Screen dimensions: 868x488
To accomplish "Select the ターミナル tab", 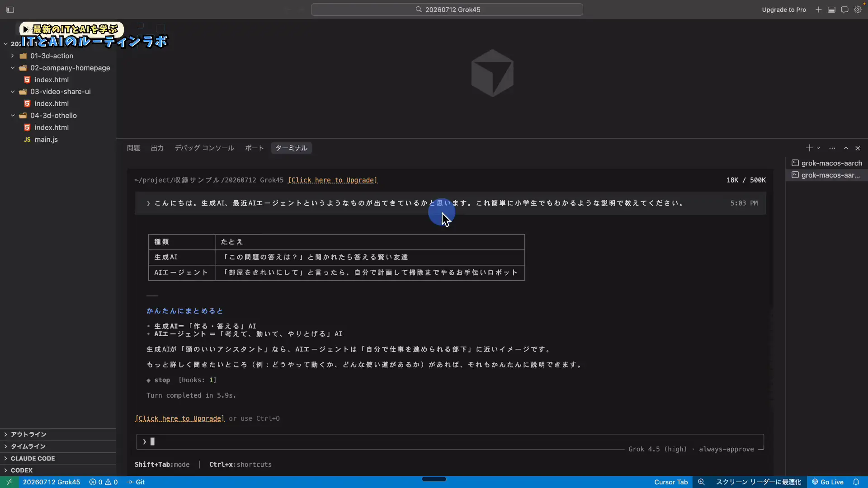I will point(291,148).
